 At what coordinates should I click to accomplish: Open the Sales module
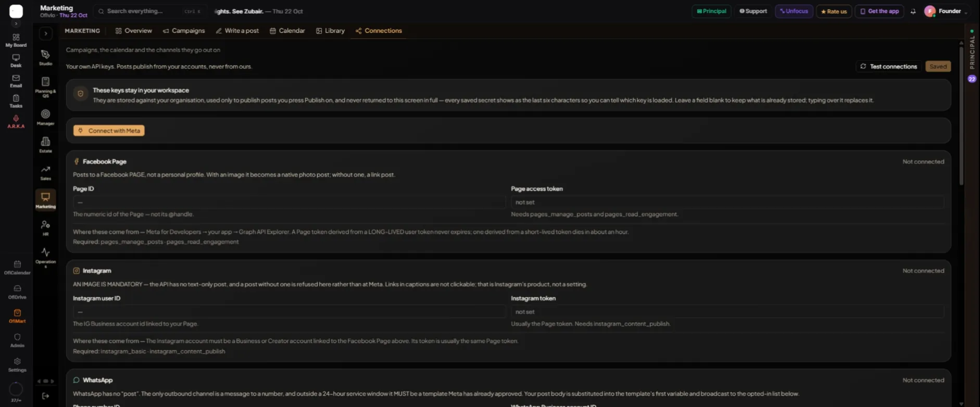pos(46,172)
